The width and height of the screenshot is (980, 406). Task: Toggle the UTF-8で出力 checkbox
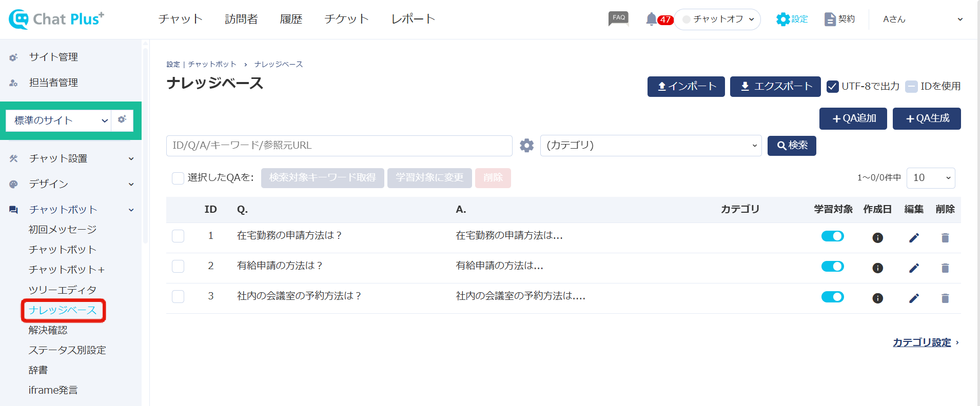pos(833,87)
